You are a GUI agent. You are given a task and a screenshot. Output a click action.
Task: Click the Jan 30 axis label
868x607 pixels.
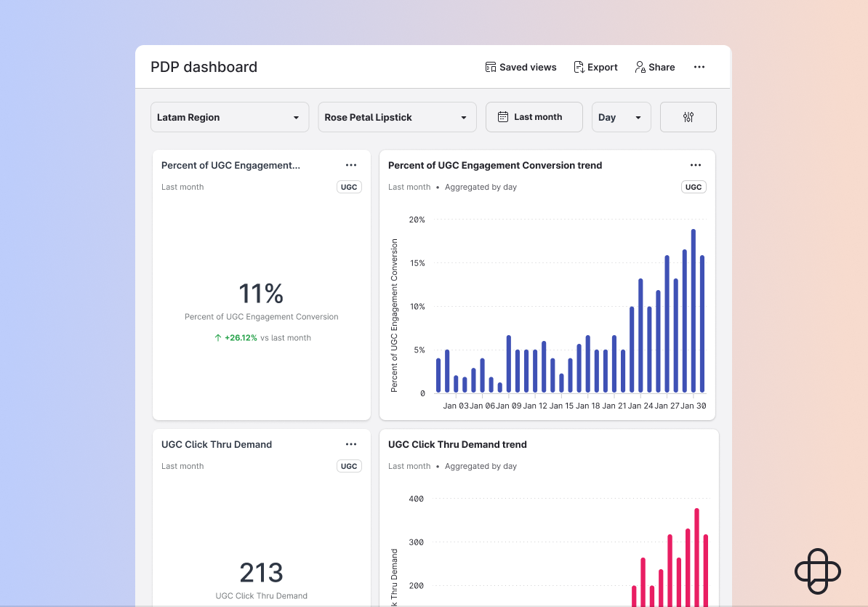pyautogui.click(x=693, y=406)
